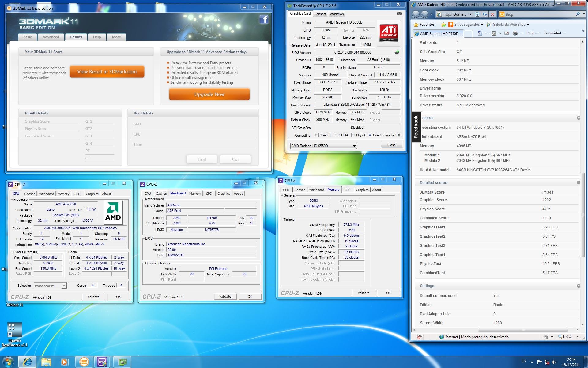This screenshot has height=368, width=588.
Task: Toggle the PhysX checkbox in GPU-Z
Action: pos(353,135)
